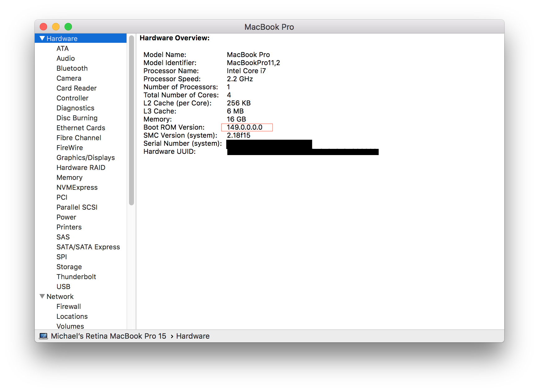The width and height of the screenshot is (539, 392).
Task: Select the Hardware category header
Action: pyautogui.click(x=81, y=38)
